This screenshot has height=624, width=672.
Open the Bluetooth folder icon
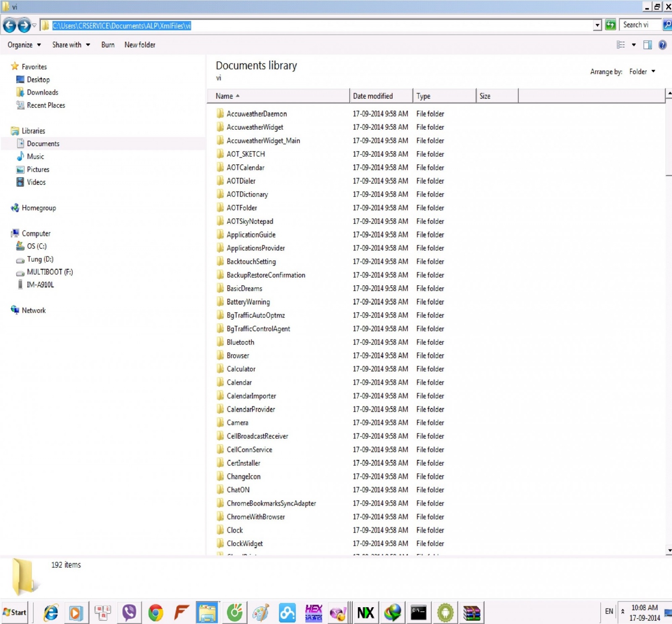(x=220, y=342)
